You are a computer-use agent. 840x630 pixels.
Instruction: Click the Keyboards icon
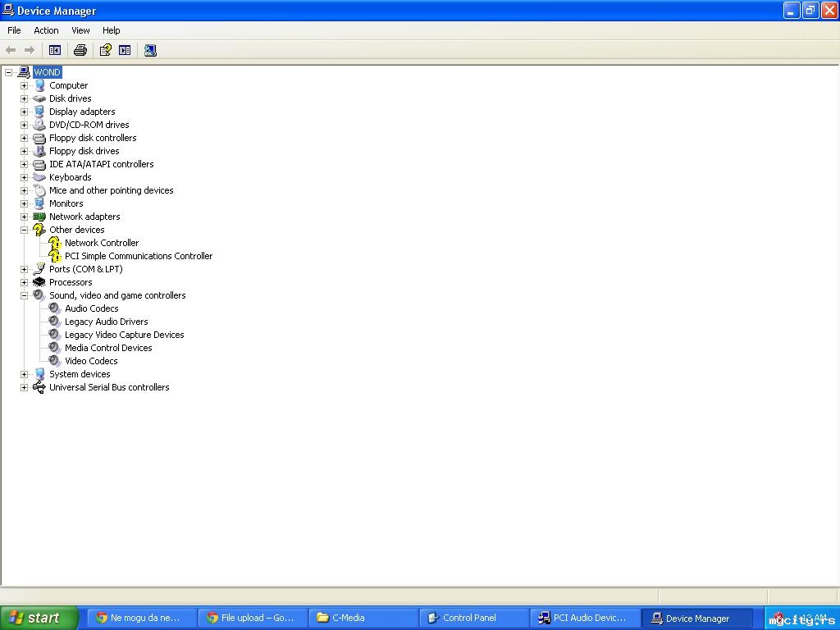pyautogui.click(x=39, y=177)
